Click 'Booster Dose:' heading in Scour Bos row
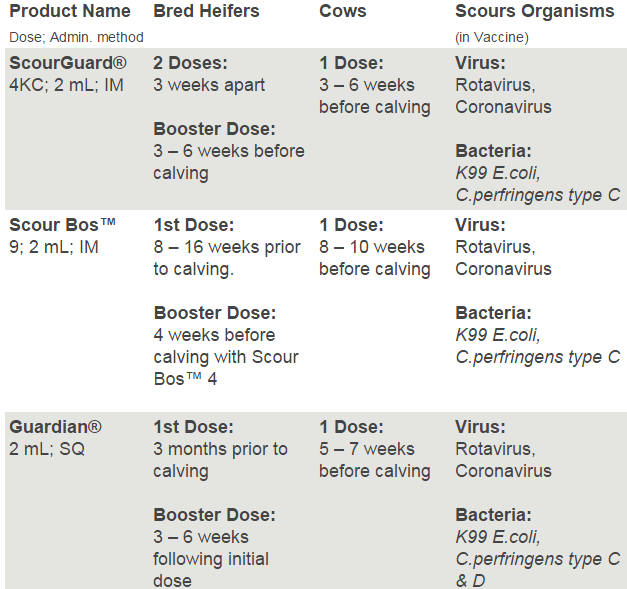 point(215,313)
